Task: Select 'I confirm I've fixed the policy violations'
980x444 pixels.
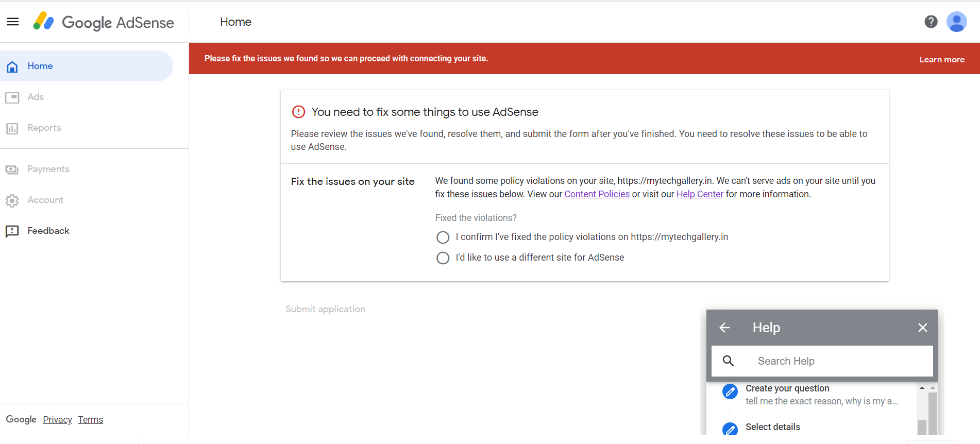Action: pos(443,237)
